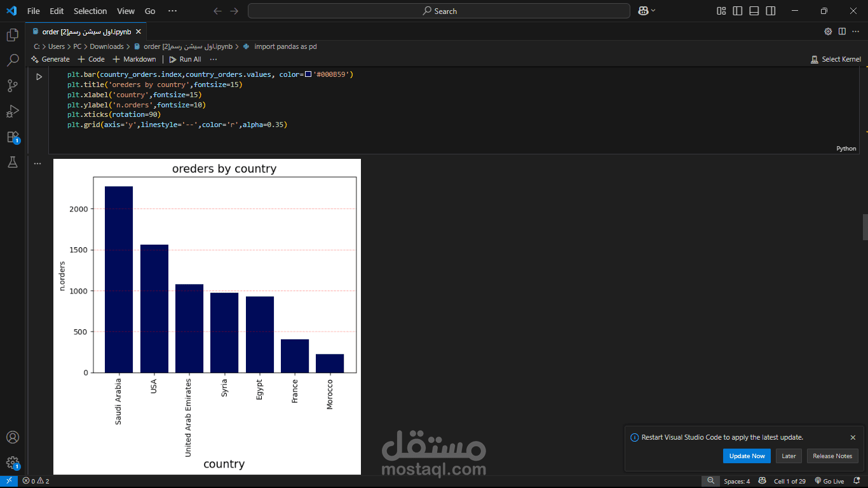Click the #000B59 color swatch in code
868x488 pixels.
coord(308,74)
